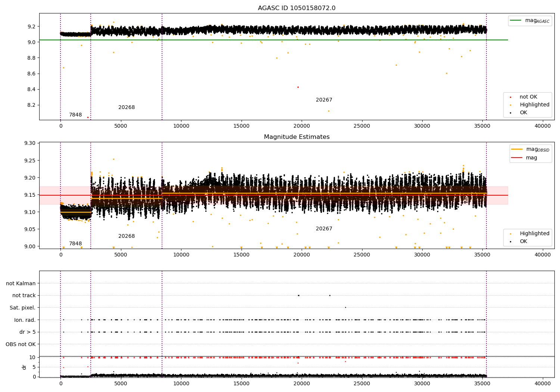Viewport: 560px width, 392px height.
Task: Click the dr axis tick '5' in bottom panel
Action: pyautogui.click(x=34, y=367)
